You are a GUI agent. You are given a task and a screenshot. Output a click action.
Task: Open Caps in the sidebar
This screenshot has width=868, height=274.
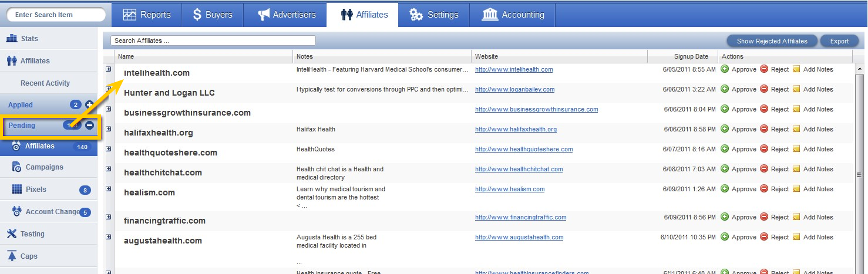point(29,256)
